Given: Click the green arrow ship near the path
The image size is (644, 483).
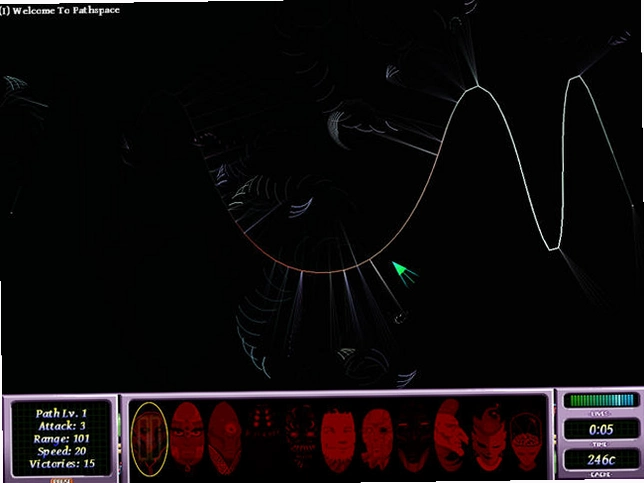Looking at the screenshot, I should [x=405, y=274].
